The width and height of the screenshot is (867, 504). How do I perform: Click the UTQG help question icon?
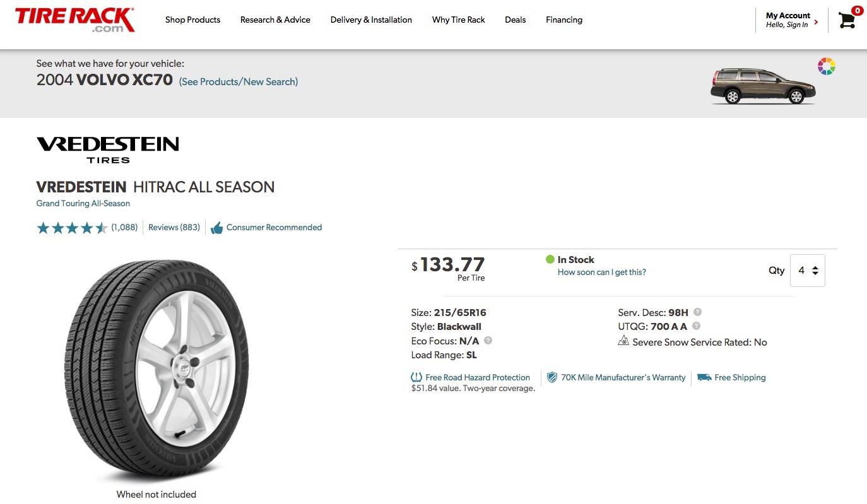[696, 326]
